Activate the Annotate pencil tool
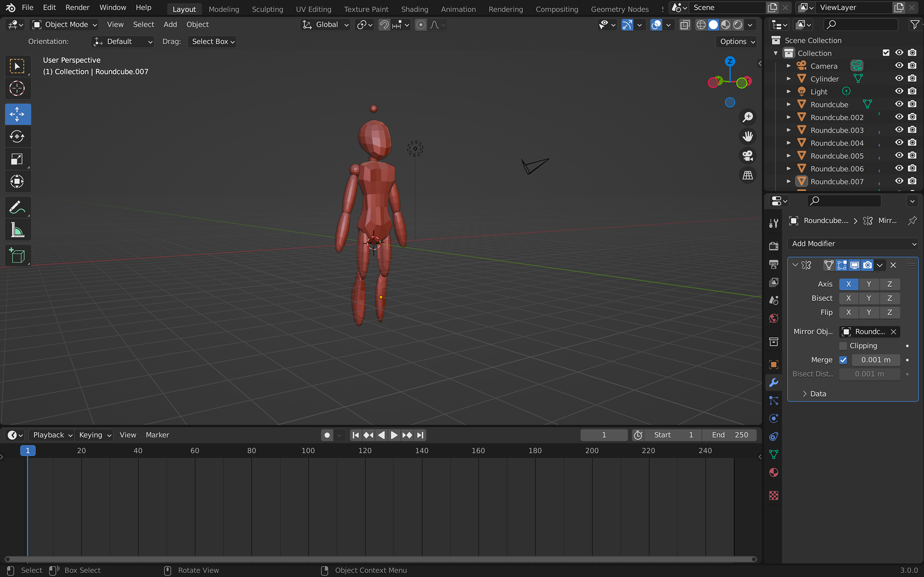 click(x=17, y=207)
